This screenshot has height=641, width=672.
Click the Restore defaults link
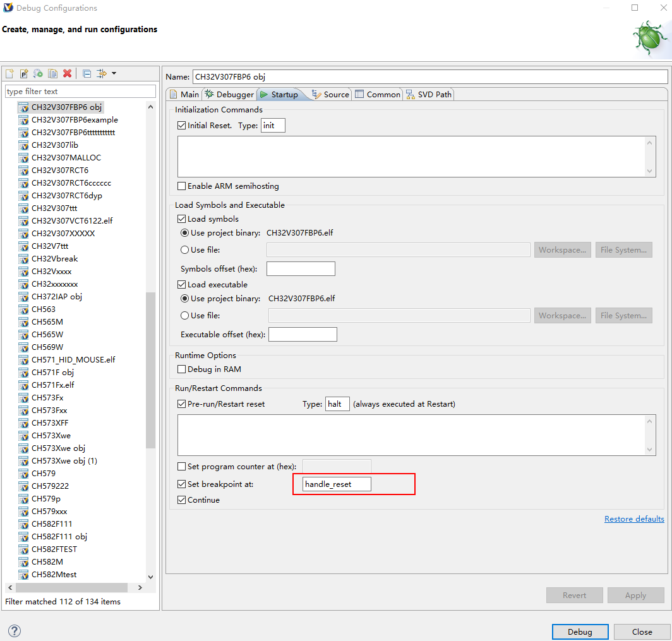point(634,519)
